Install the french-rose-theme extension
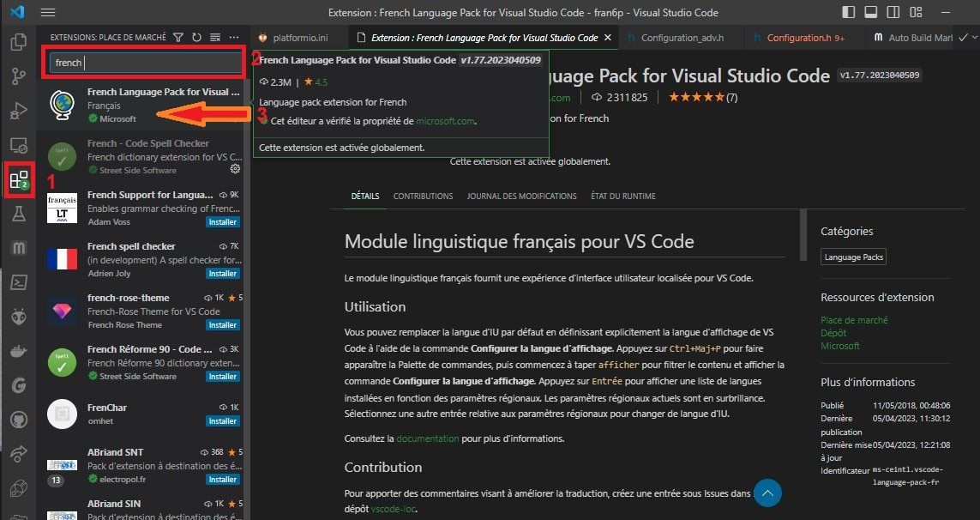The height and width of the screenshot is (520, 980). point(223,324)
